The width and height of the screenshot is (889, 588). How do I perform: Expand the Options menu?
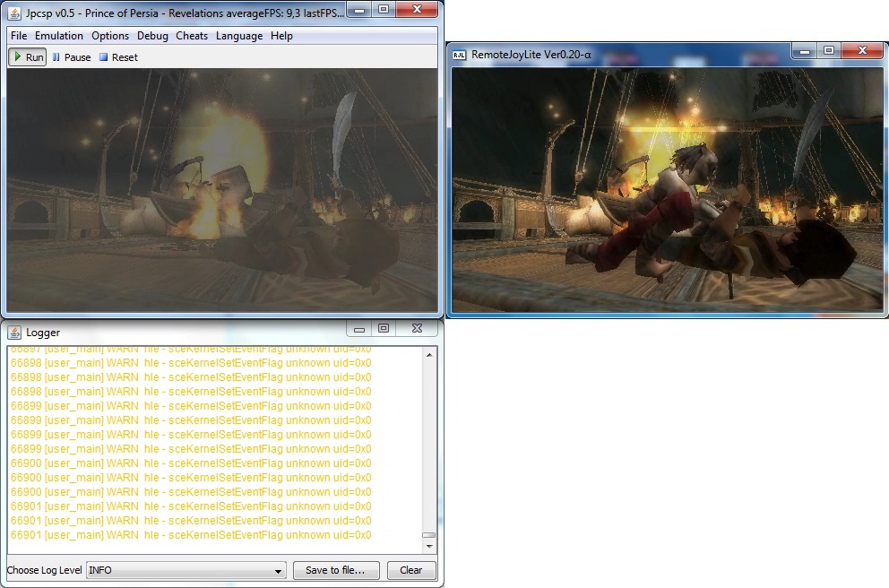click(110, 36)
